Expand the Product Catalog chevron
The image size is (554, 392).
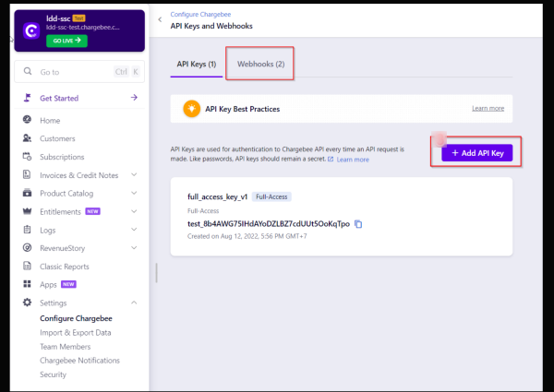[x=134, y=193]
